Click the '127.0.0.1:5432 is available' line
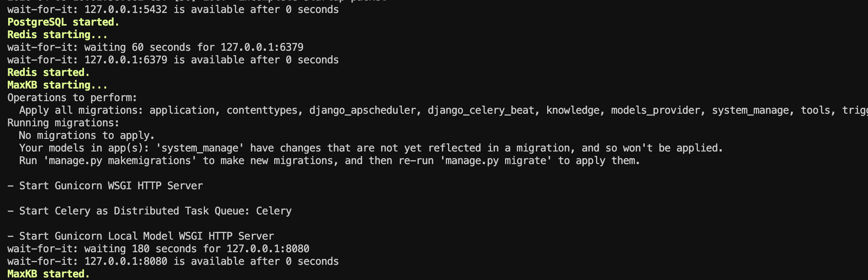Screen dimensions: 868x280 point(173,10)
